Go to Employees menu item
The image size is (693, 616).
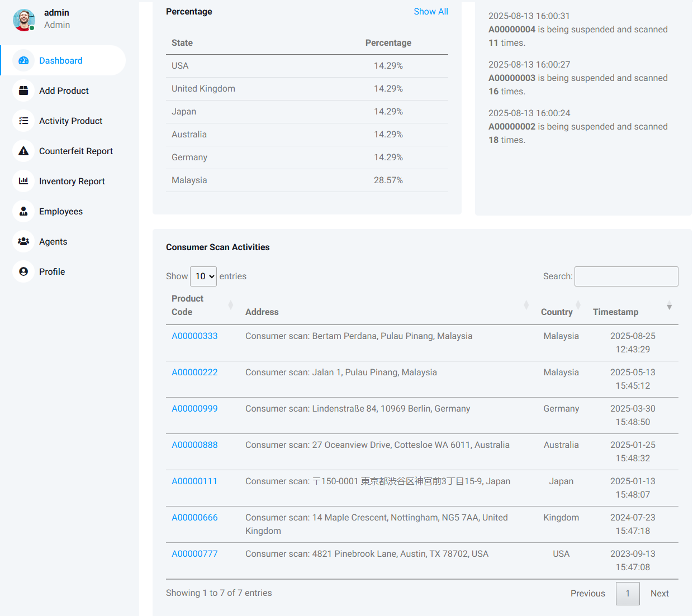60,211
